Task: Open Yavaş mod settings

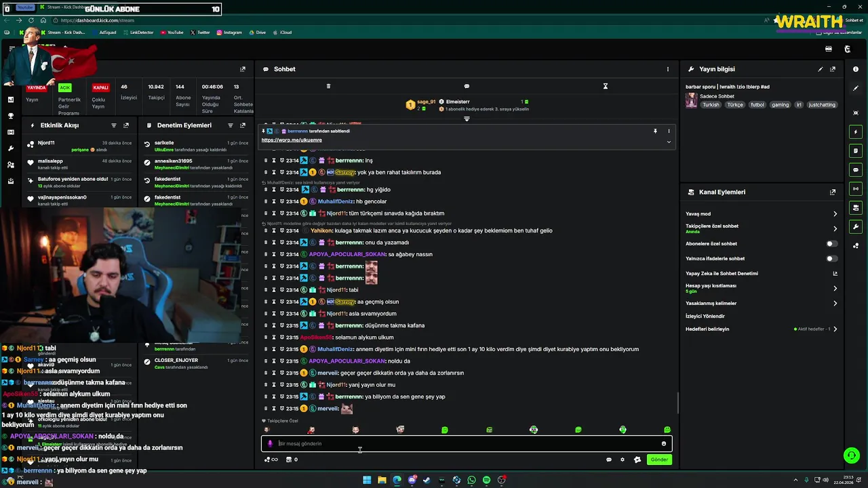Action: [762, 213]
